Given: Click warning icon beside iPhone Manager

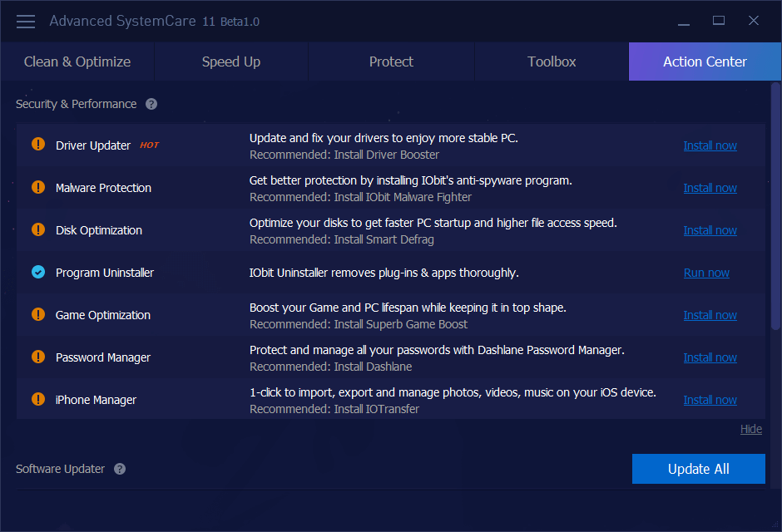Looking at the screenshot, I should tap(38, 399).
